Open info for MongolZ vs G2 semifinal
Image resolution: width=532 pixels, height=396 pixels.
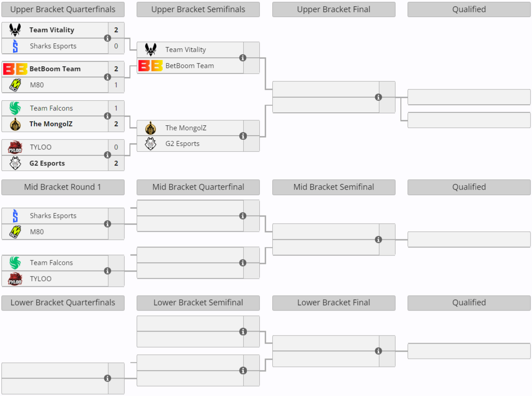243,136
